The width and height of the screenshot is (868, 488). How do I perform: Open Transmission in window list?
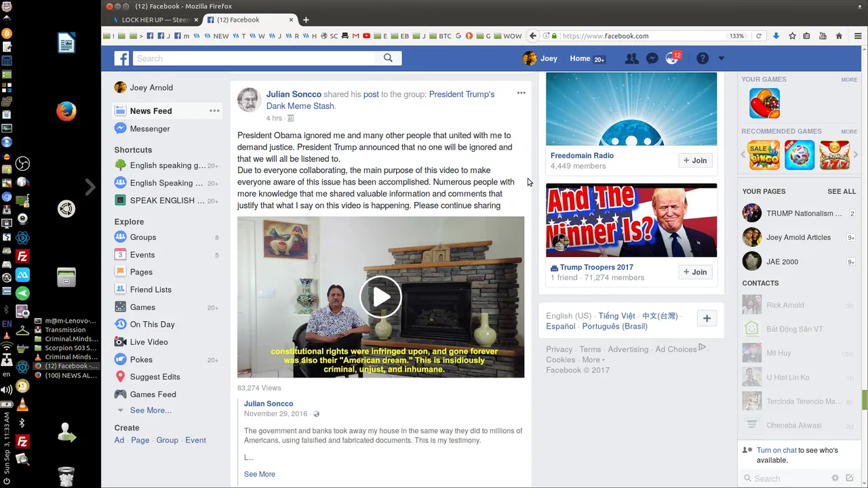(x=65, y=330)
